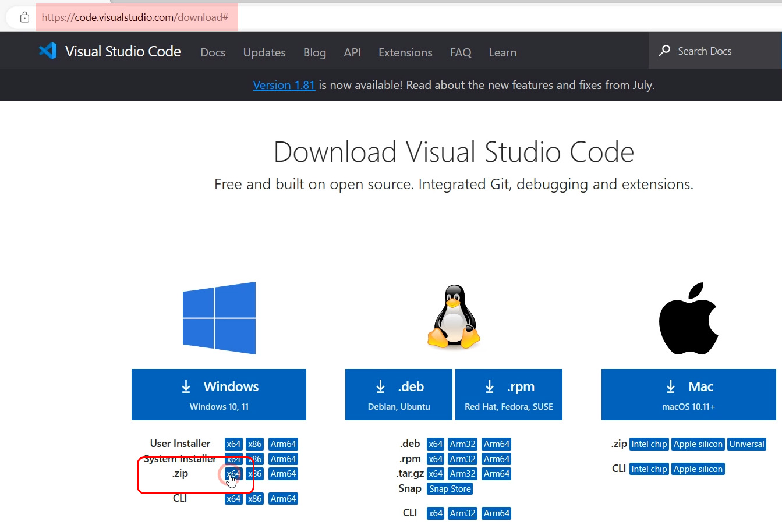Click the 'Free and built on open source' tagline
The image size is (782, 532).
454,185
